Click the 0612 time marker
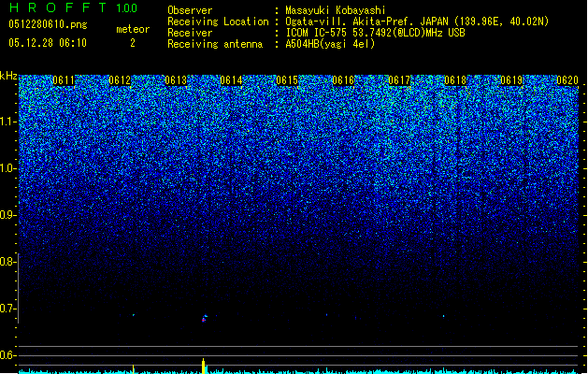The height and width of the screenshot is (374, 588). point(120,80)
